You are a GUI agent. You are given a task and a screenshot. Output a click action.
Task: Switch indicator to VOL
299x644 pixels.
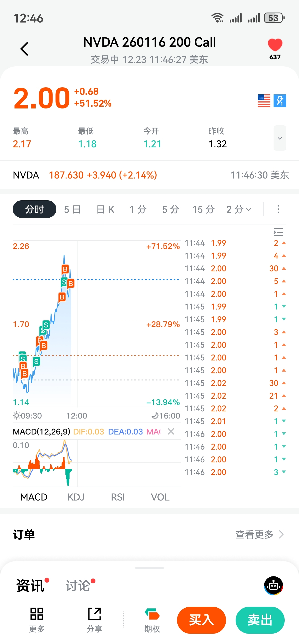click(x=160, y=497)
